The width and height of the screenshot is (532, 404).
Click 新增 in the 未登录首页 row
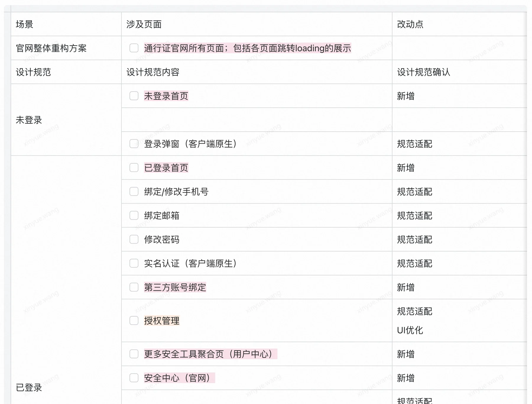coord(406,96)
